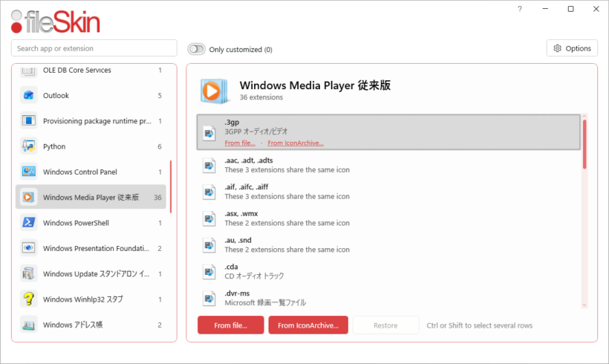609x364 pixels.
Task: Click the From IconArchive... link under .3gp
Action: pyautogui.click(x=296, y=143)
